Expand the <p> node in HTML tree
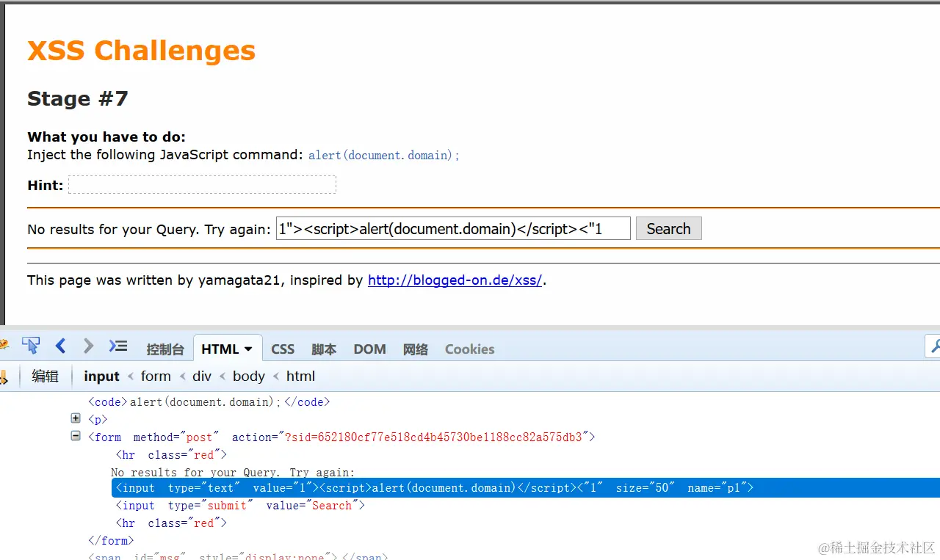940x560 pixels. [76, 418]
